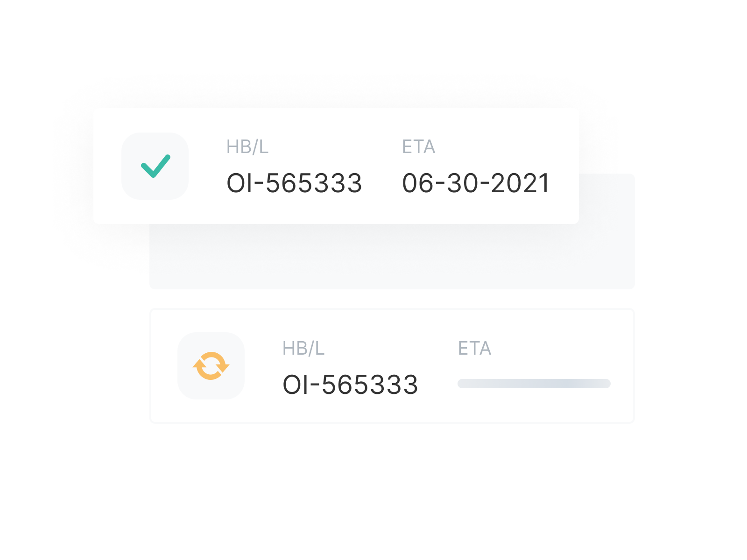Click the ETA label above 06-30-2021

point(418,147)
